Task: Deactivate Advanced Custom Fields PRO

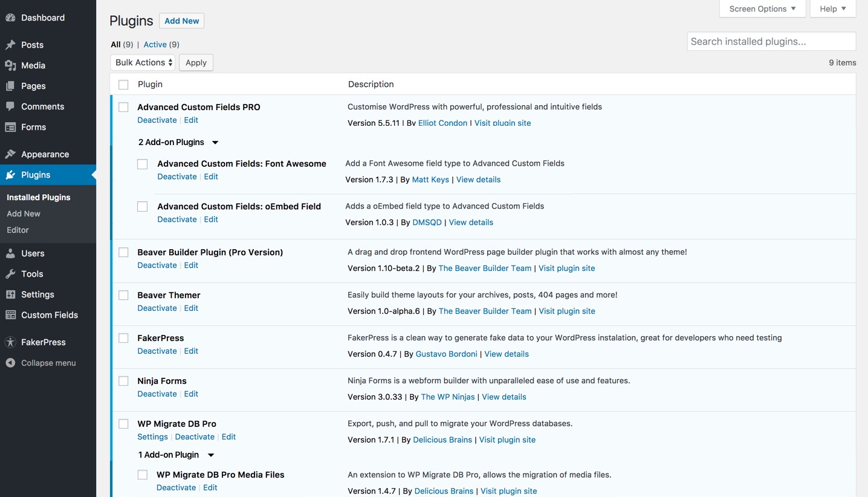Action: pyautogui.click(x=157, y=120)
